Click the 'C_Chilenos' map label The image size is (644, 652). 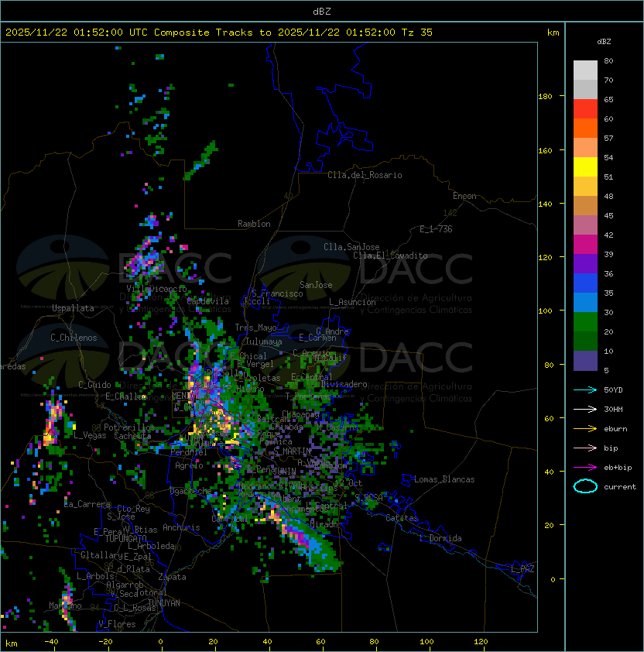point(74,338)
